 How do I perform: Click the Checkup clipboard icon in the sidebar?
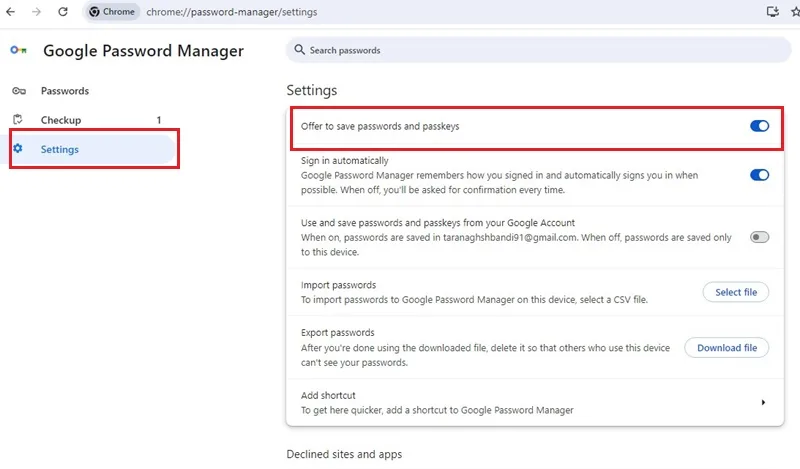pos(18,119)
